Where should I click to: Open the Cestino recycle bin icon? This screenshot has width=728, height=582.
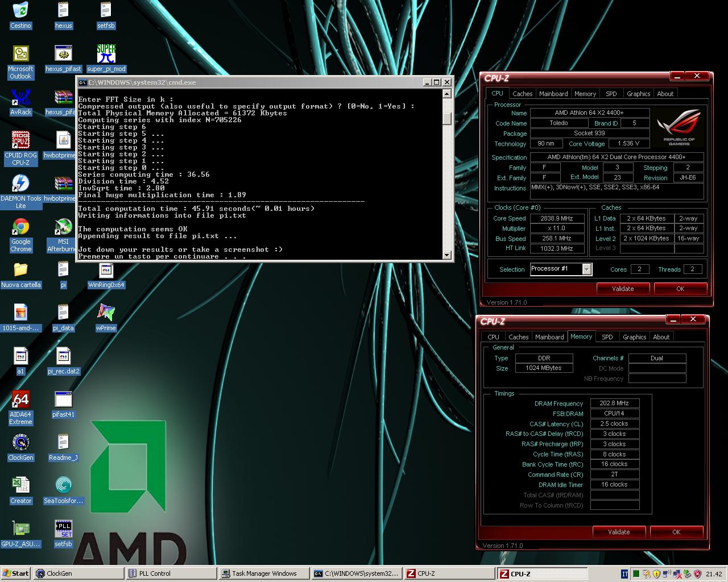pyautogui.click(x=20, y=15)
